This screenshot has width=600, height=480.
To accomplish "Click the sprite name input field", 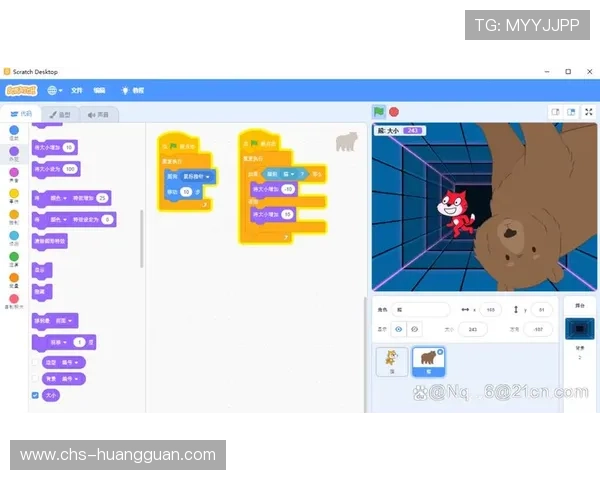I will [420, 309].
